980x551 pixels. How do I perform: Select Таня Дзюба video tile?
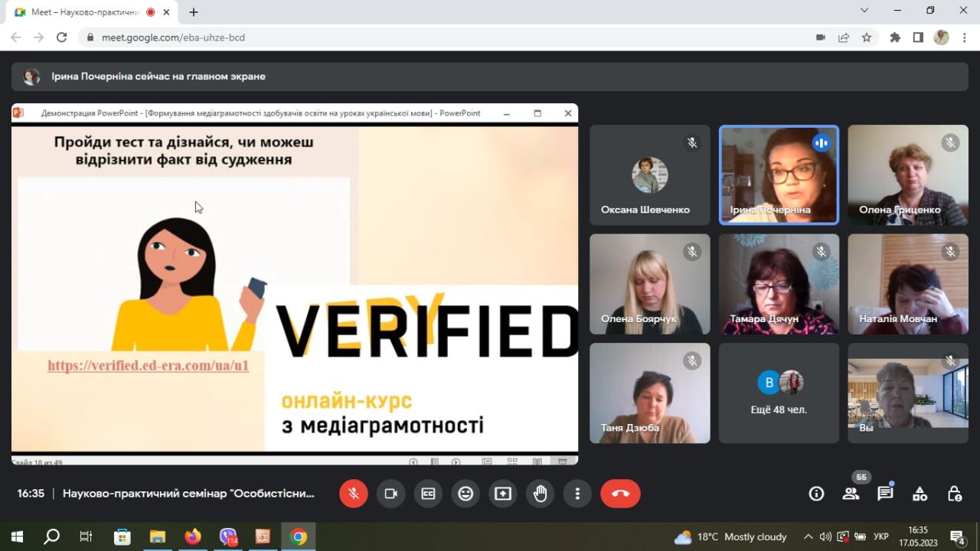coord(650,393)
